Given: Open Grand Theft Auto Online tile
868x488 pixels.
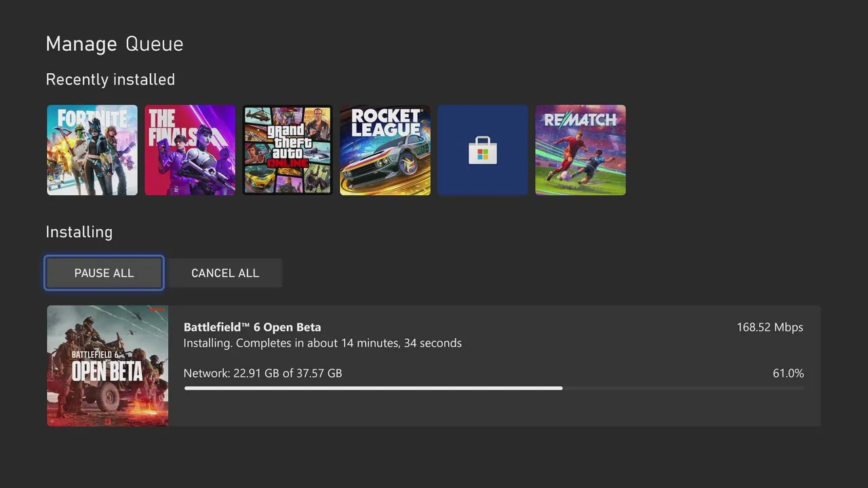Looking at the screenshot, I should point(288,150).
